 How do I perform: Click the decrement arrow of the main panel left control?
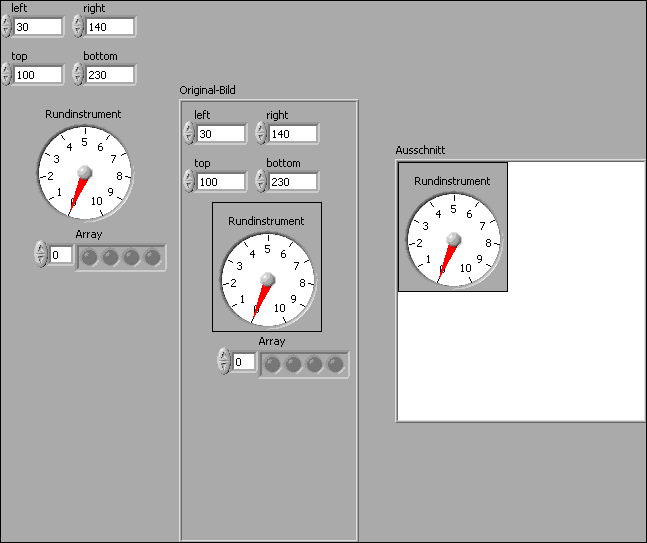click(6, 31)
